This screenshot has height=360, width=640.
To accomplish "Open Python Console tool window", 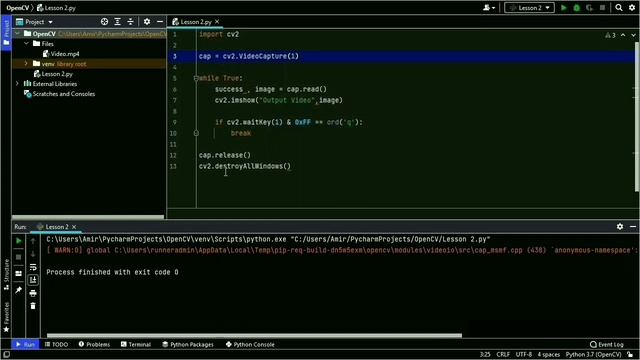I will tap(250, 344).
